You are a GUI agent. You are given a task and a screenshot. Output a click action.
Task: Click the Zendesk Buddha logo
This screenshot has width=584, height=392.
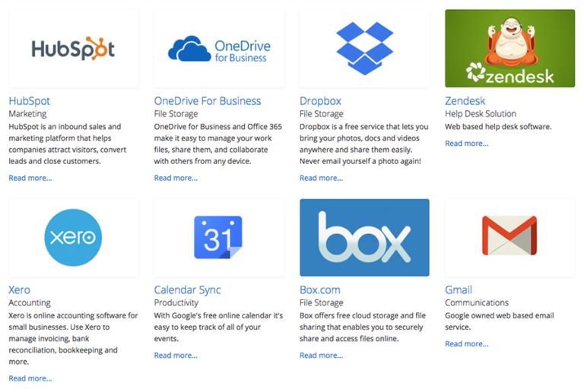509,48
